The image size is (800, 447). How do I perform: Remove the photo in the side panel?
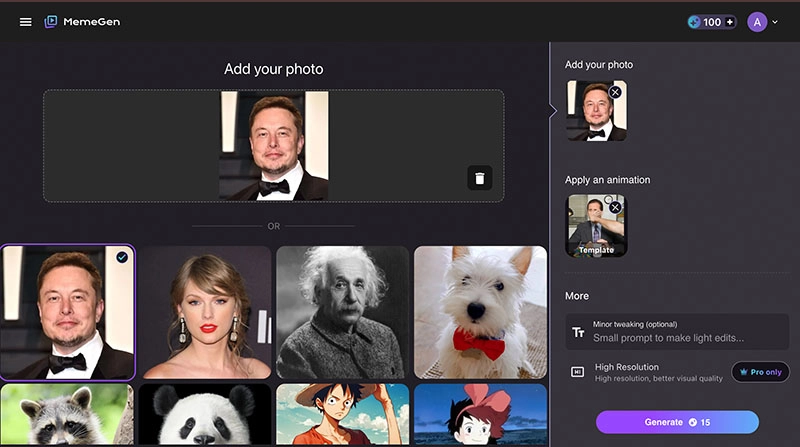coord(615,92)
